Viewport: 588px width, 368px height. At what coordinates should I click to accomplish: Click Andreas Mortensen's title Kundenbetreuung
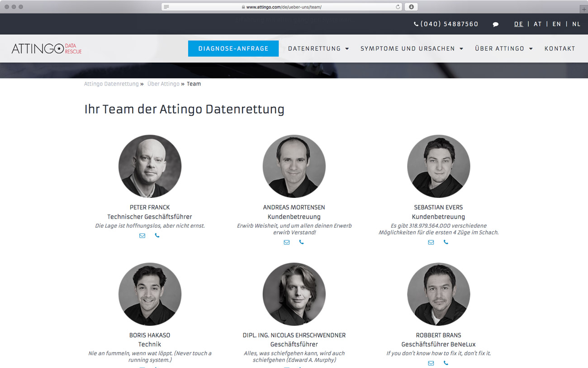point(294,217)
